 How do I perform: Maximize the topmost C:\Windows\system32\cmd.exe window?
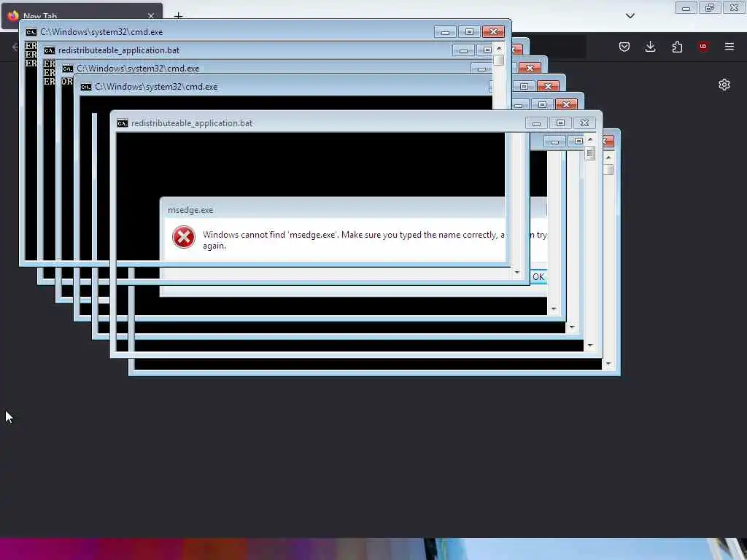click(469, 32)
